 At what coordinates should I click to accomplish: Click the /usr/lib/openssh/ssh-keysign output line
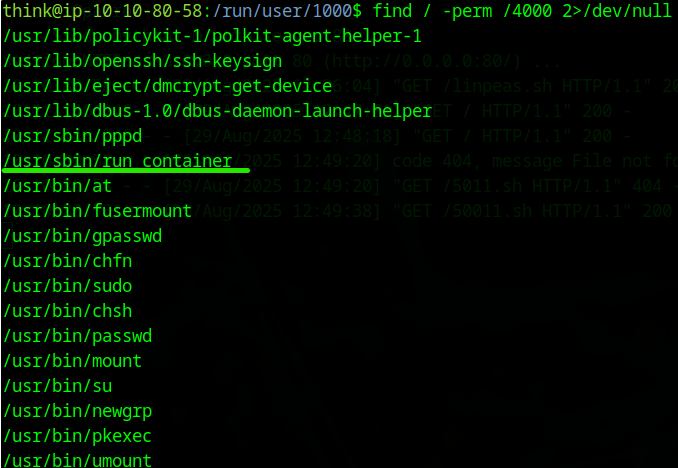pyautogui.click(x=145, y=62)
